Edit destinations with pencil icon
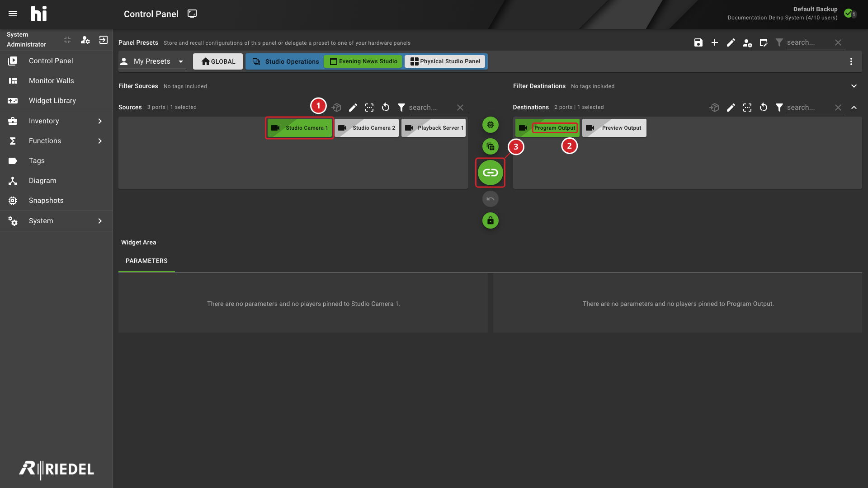This screenshot has height=488, width=868. (x=731, y=108)
